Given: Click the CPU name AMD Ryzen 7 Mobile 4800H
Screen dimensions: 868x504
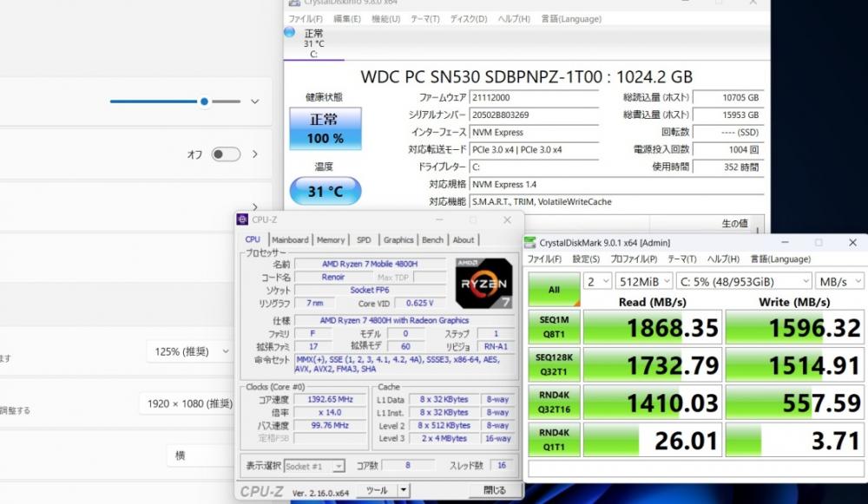Looking at the screenshot, I should (x=370, y=264).
